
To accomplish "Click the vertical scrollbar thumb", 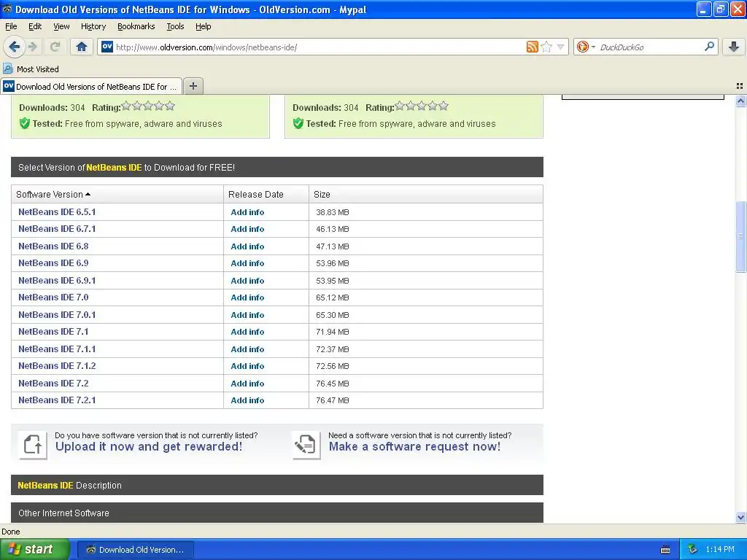I will click(740, 237).
